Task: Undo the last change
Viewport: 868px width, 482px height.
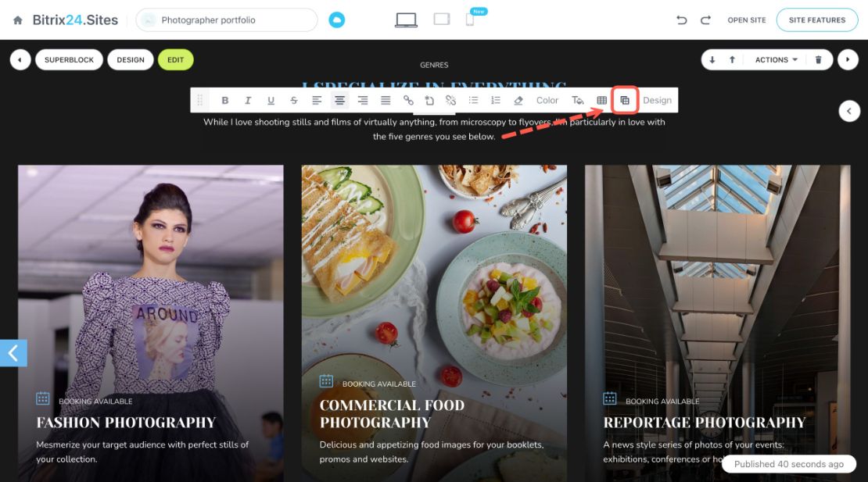Action: [x=681, y=20]
